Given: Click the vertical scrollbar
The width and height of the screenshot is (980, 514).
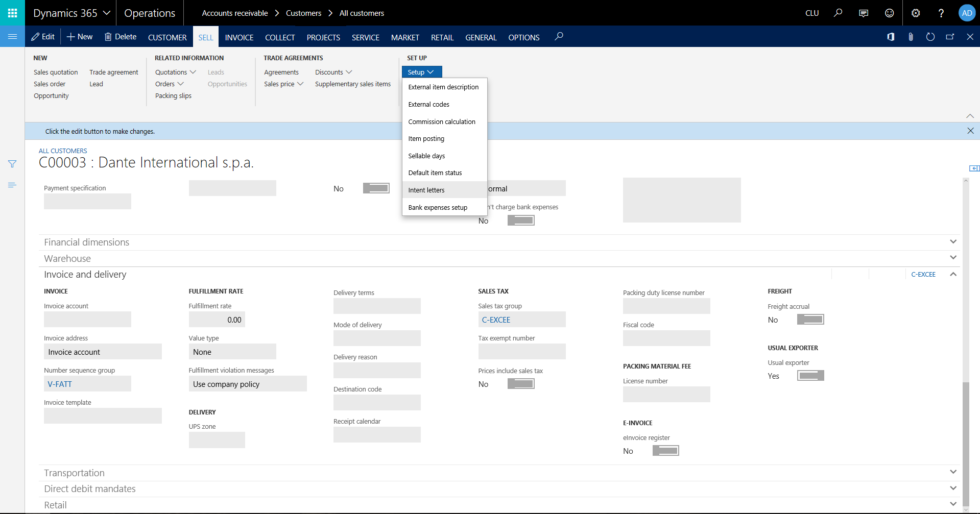Looking at the screenshot, I should pos(965,443).
